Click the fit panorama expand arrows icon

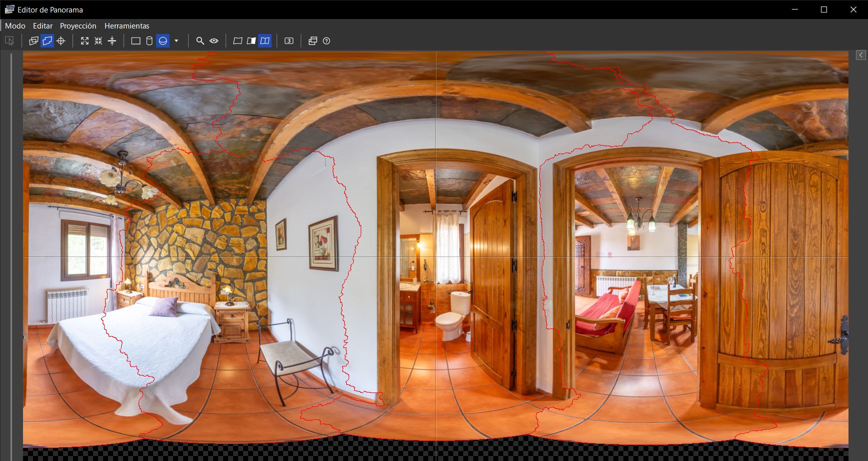coord(85,41)
